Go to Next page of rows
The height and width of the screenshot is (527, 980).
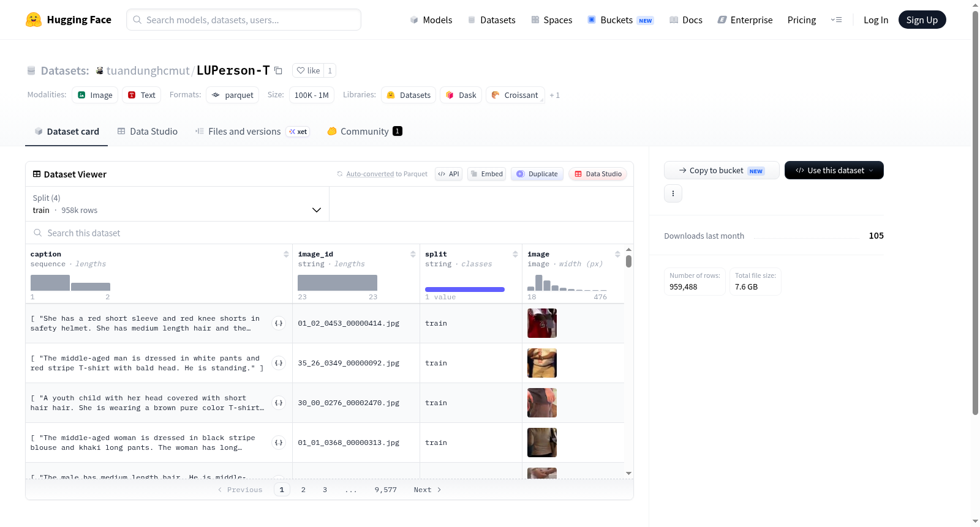point(428,490)
